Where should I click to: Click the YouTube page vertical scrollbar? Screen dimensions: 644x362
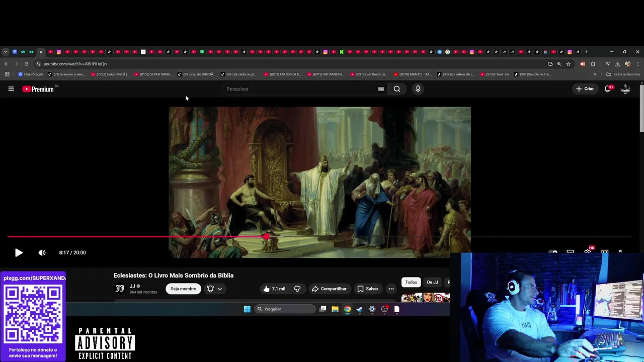click(641, 108)
